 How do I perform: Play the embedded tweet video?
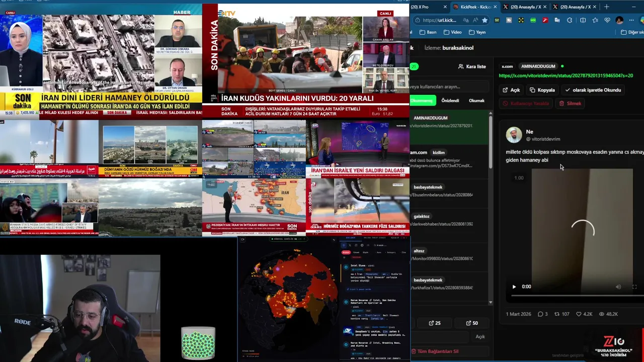(514, 287)
